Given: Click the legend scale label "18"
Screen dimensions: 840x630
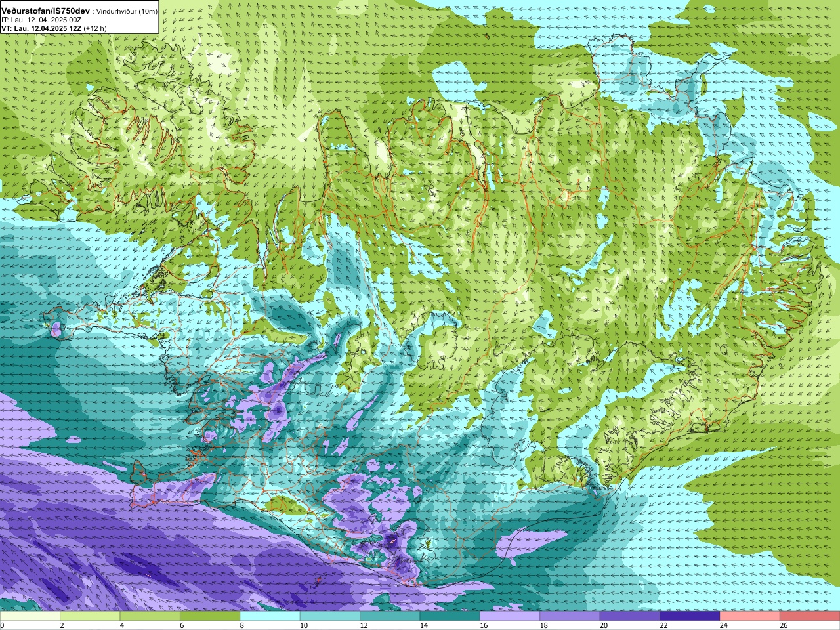Looking at the screenshot, I should [543, 625].
